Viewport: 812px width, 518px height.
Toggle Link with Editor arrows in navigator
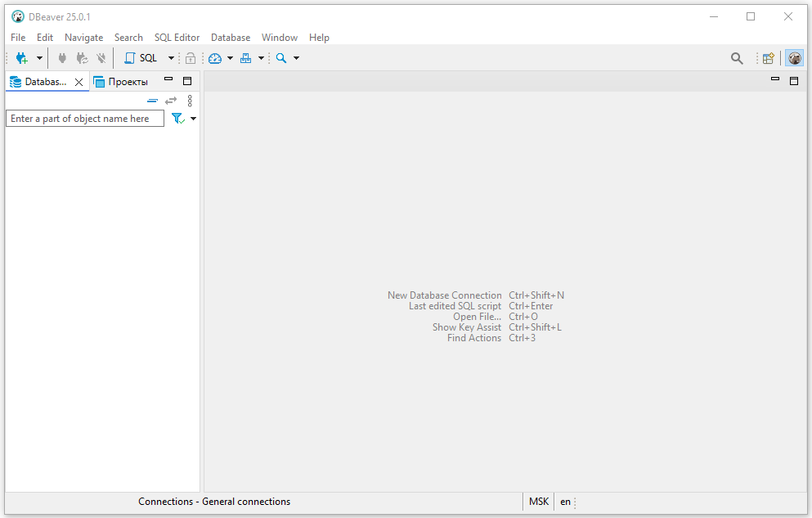171,101
